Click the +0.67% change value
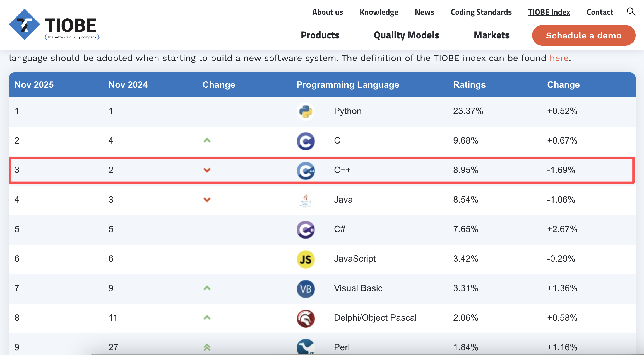The height and width of the screenshot is (355, 644). click(562, 140)
